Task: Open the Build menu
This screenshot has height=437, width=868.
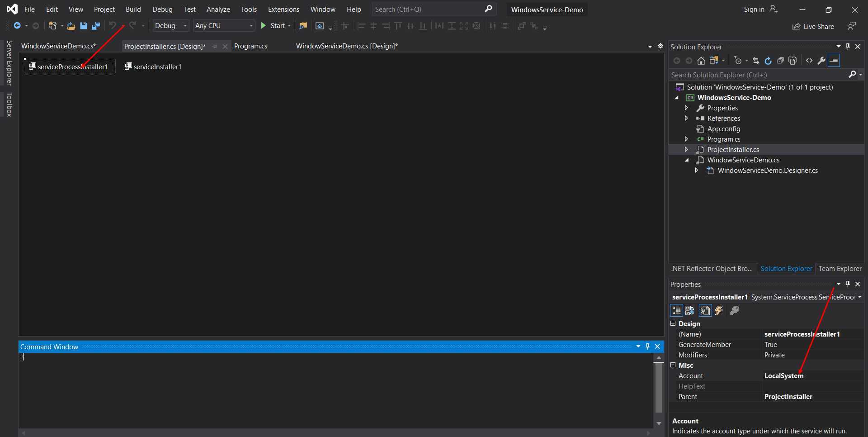Action: [x=133, y=9]
